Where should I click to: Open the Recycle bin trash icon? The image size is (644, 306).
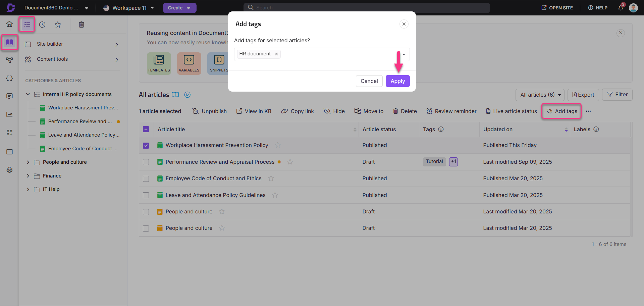[81, 24]
